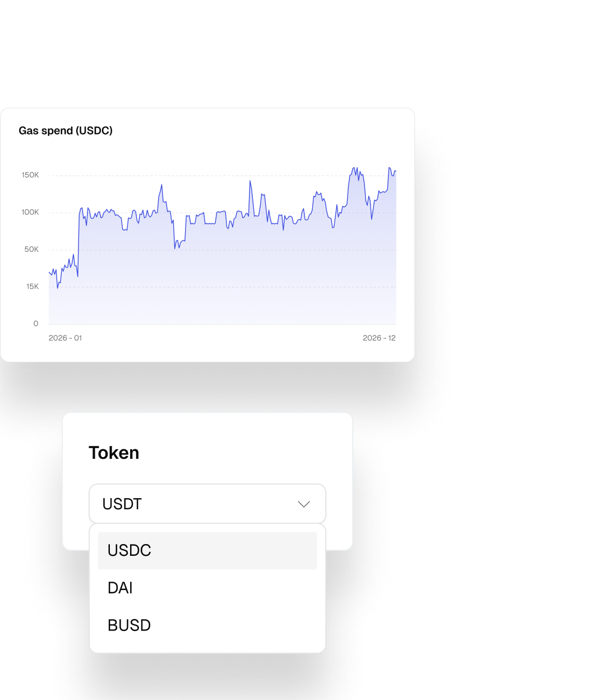Click the 0 value on y-axis
This screenshot has height=700, width=610.
tap(36, 324)
